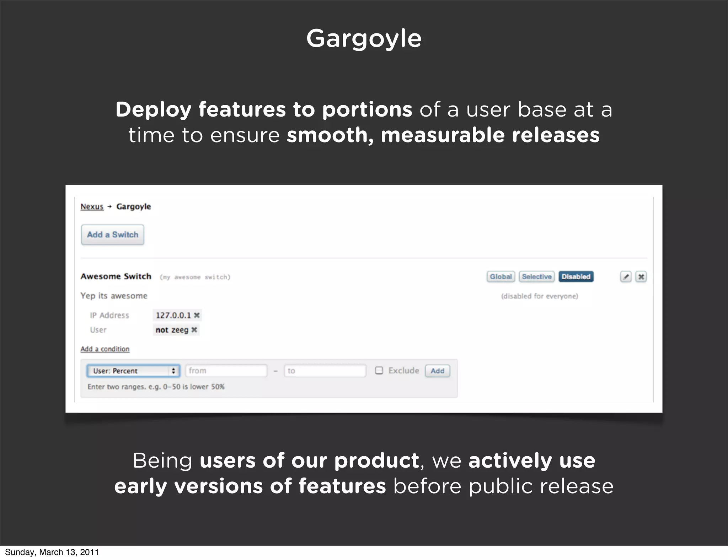
Task: Remove the 'not zeeg' user condition
Action: pyautogui.click(x=194, y=330)
